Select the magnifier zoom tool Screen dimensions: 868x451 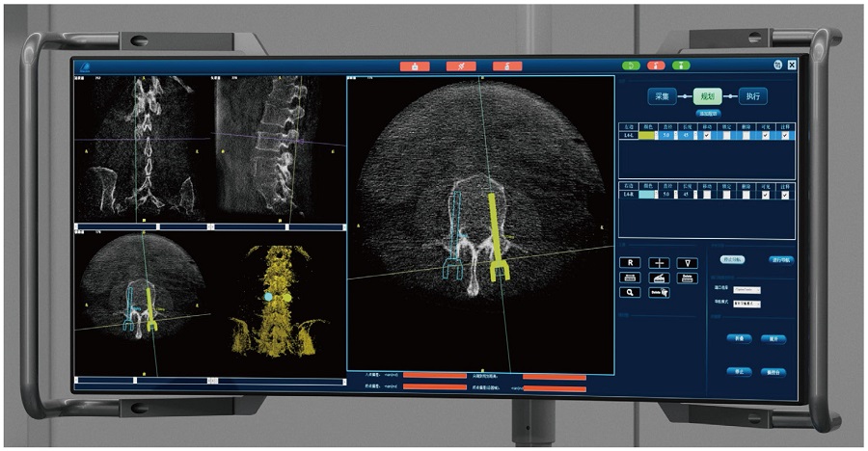pos(630,291)
